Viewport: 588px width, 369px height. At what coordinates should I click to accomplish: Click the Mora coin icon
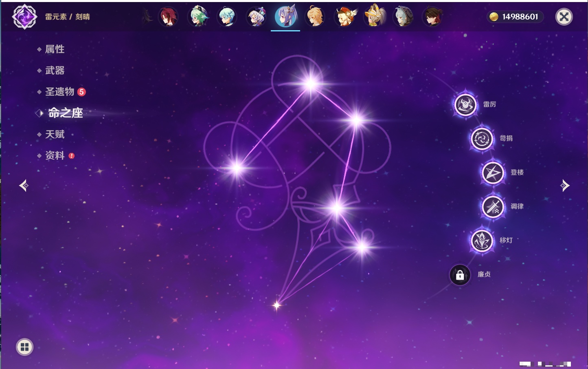tap(494, 17)
